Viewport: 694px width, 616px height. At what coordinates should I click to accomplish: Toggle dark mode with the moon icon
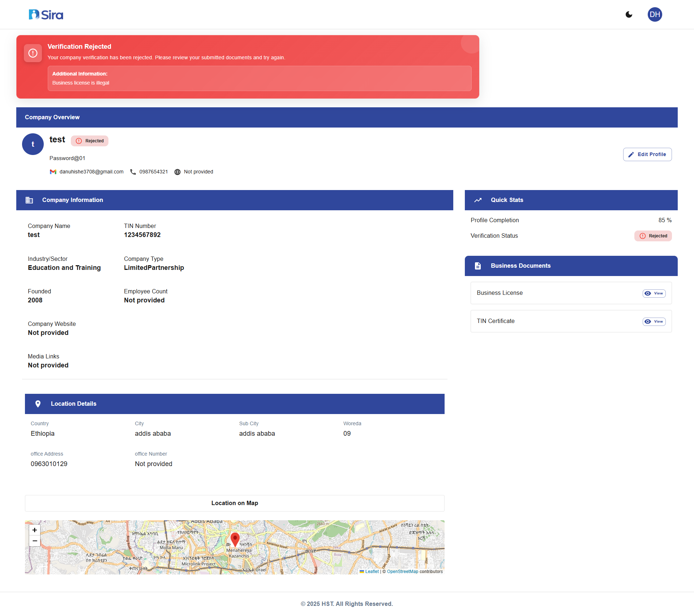tap(629, 14)
